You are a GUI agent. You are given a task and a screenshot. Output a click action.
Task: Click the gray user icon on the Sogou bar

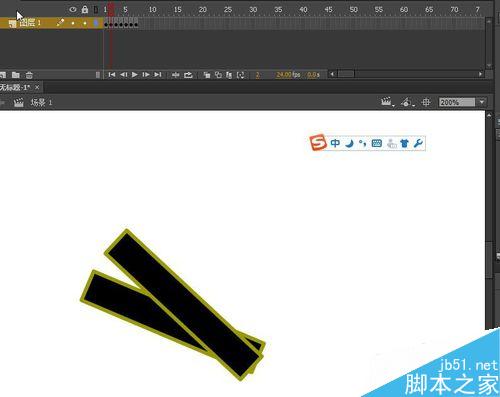392,144
